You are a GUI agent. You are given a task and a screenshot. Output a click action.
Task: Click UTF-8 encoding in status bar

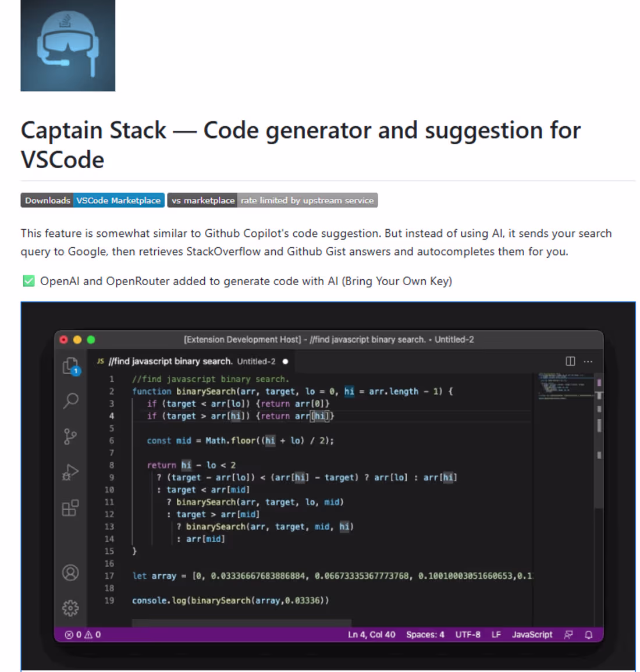pyautogui.click(x=468, y=635)
